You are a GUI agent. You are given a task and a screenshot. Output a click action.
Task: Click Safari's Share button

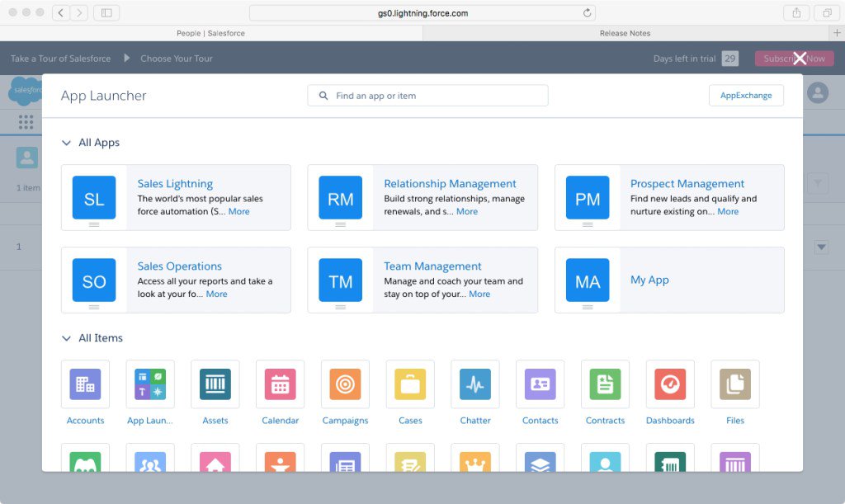796,13
